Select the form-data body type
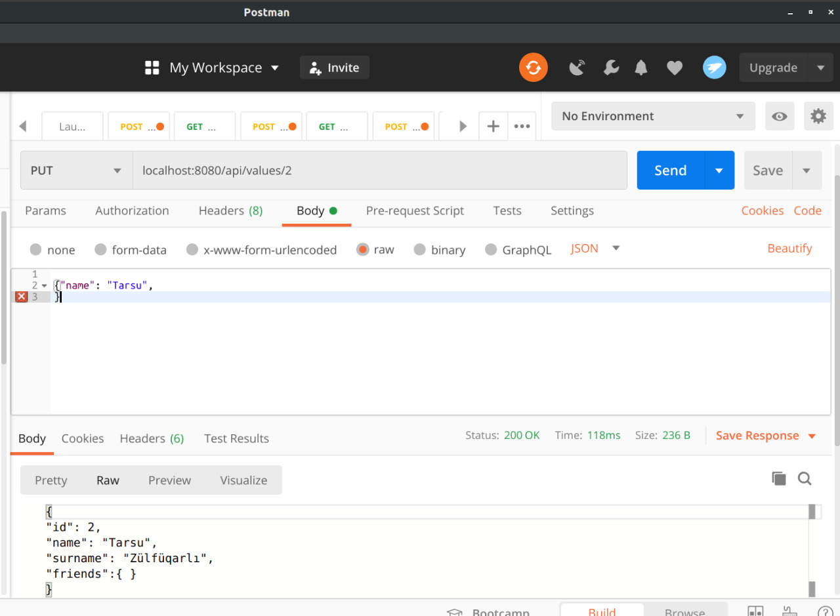Viewport: 840px width, 616px height. pyautogui.click(x=100, y=249)
